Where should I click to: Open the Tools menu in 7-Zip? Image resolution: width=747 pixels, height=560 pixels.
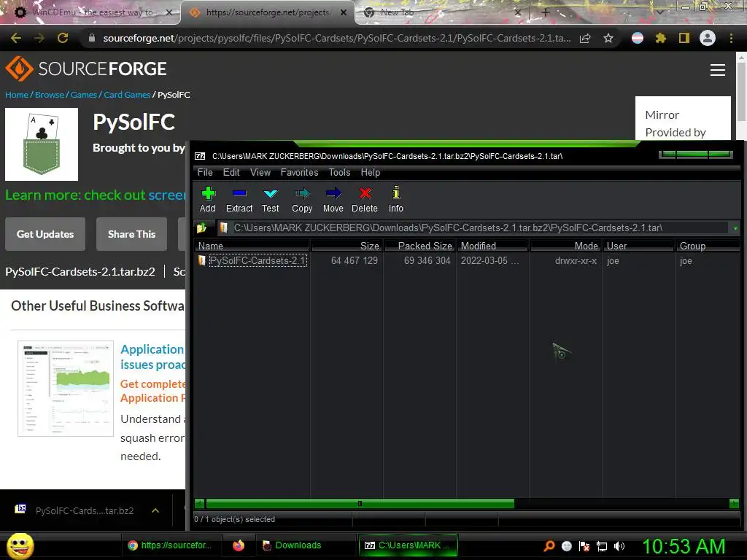click(x=339, y=172)
